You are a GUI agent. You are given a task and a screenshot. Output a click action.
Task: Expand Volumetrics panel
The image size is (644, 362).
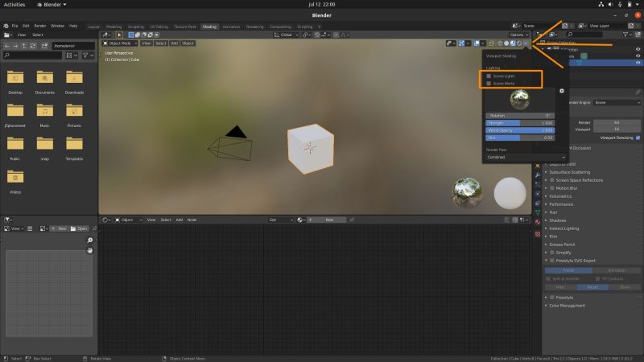[560, 196]
